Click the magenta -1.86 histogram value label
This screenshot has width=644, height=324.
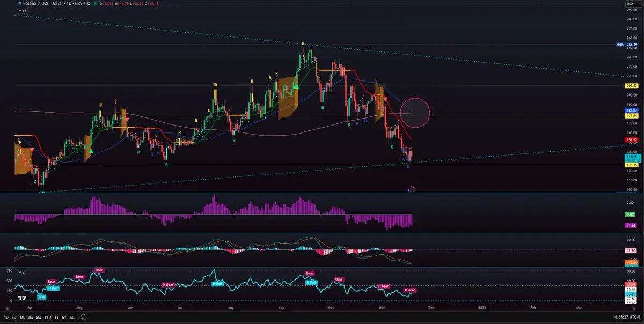pos(632,226)
